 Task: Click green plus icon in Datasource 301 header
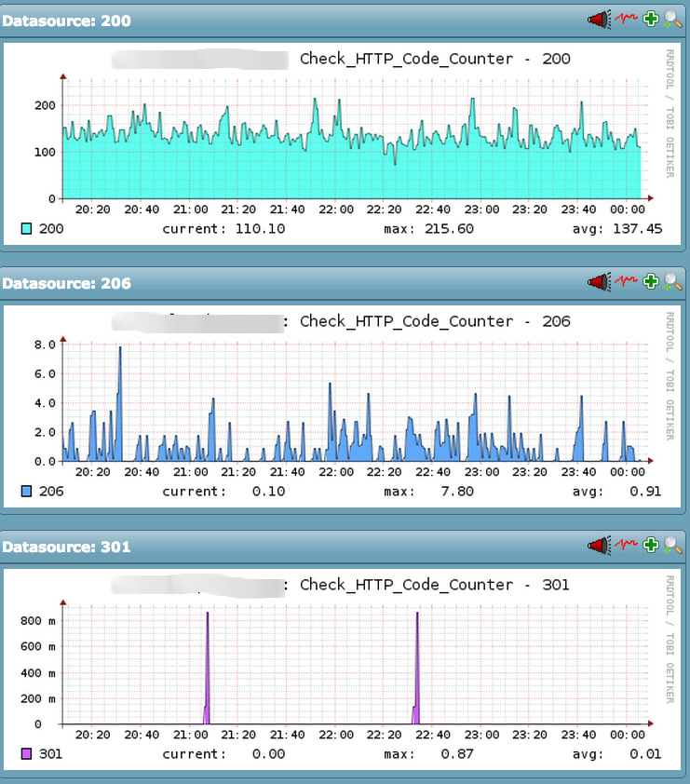pos(651,545)
